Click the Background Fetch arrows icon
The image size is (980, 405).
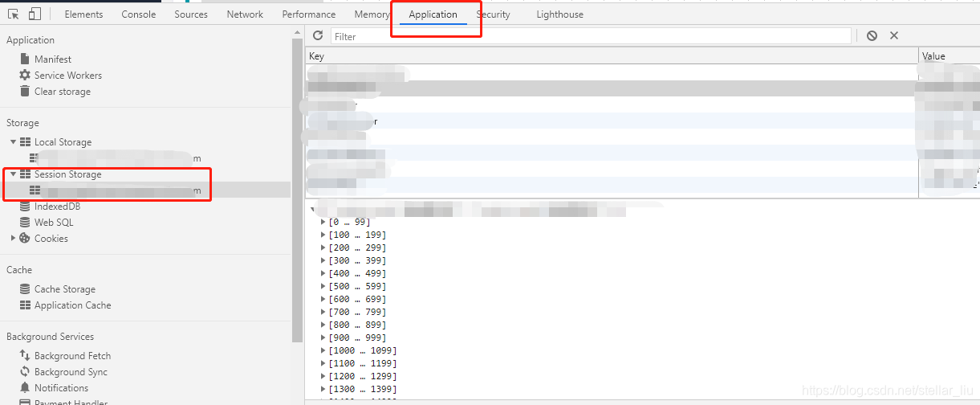click(x=25, y=356)
